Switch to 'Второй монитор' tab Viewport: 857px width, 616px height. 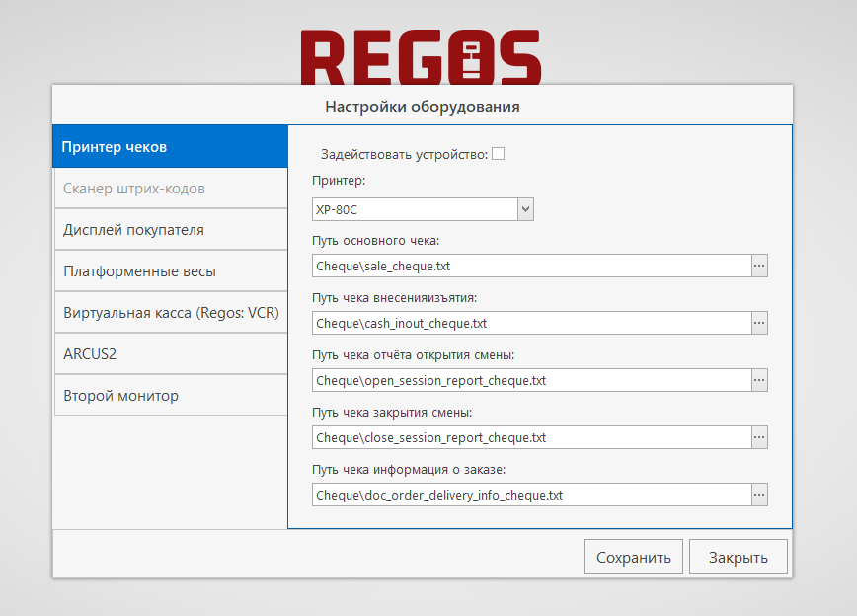[171, 395]
